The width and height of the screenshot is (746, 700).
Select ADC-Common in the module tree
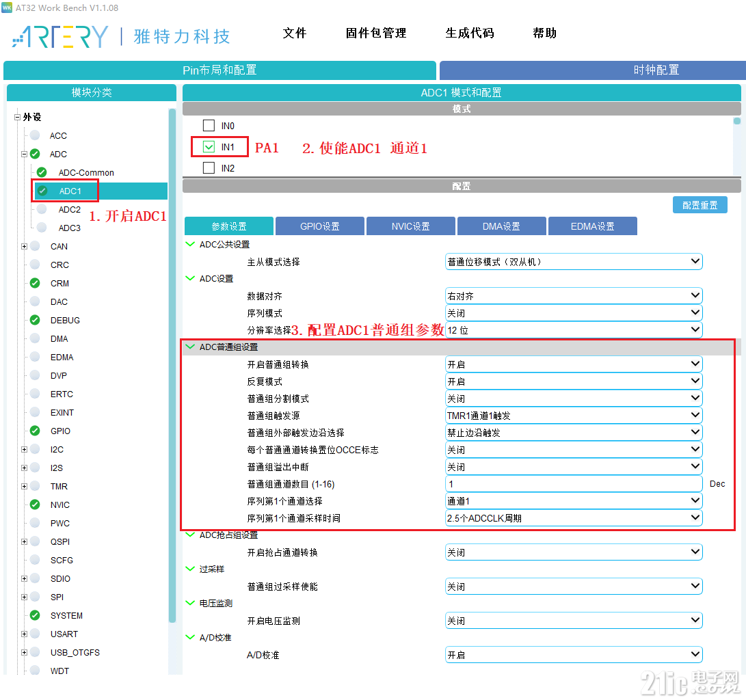click(x=86, y=173)
